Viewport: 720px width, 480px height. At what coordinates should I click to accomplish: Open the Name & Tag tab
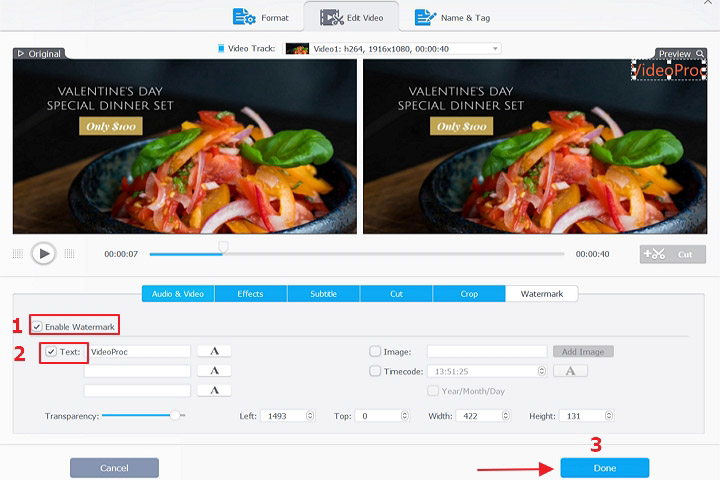(x=452, y=17)
